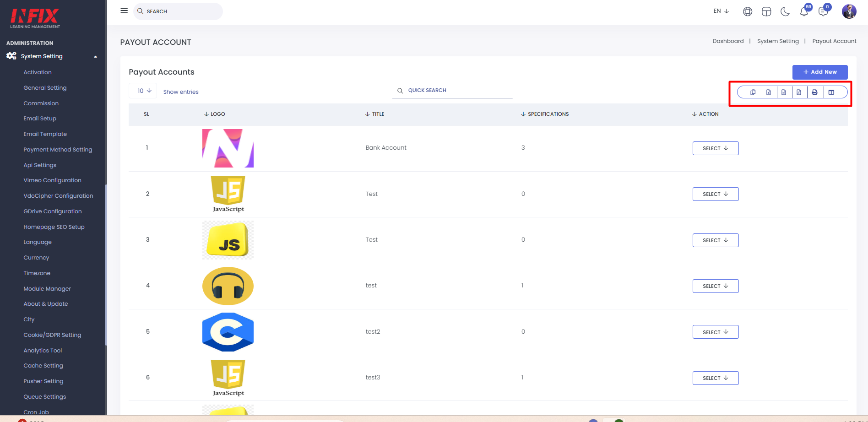Open Language in sidebar
The image size is (868, 422).
[38, 242]
